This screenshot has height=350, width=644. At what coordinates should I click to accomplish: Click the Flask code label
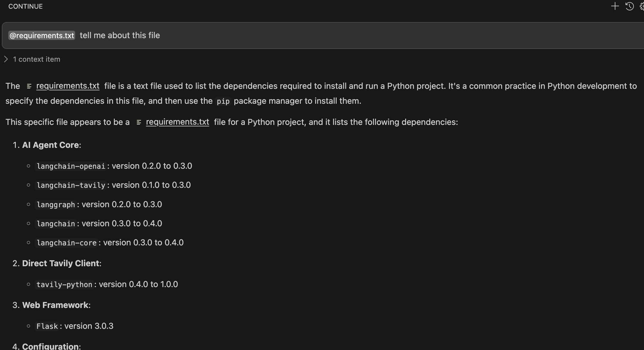coord(47,326)
